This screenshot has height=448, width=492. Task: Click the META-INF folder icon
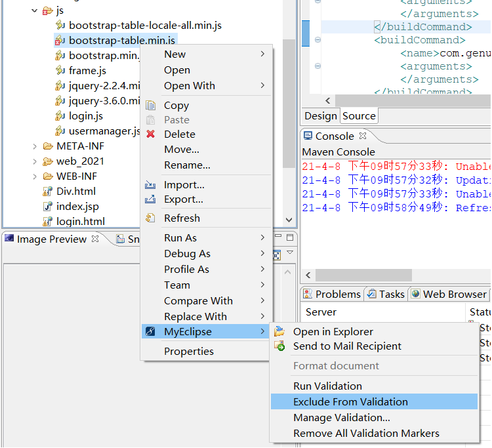(x=48, y=146)
